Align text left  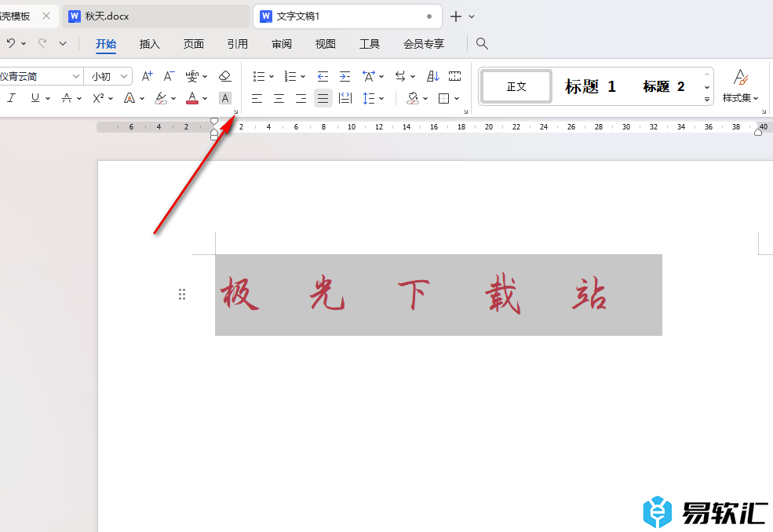pos(257,99)
